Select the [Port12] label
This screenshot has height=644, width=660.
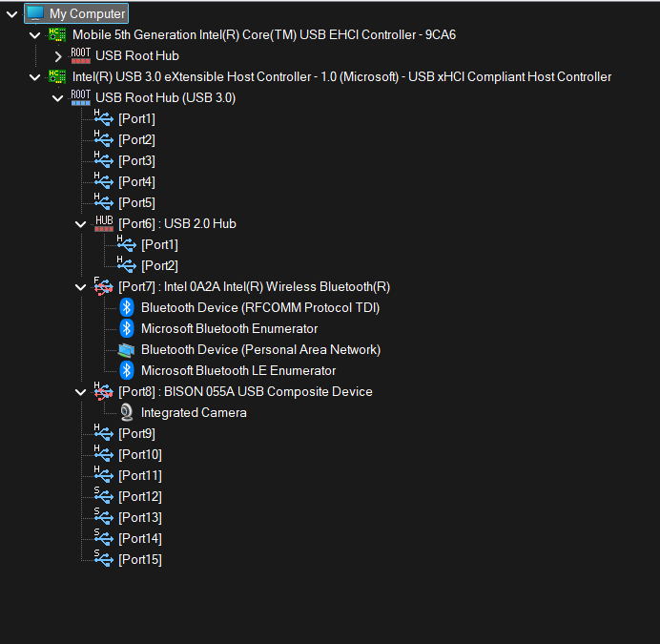point(140,497)
